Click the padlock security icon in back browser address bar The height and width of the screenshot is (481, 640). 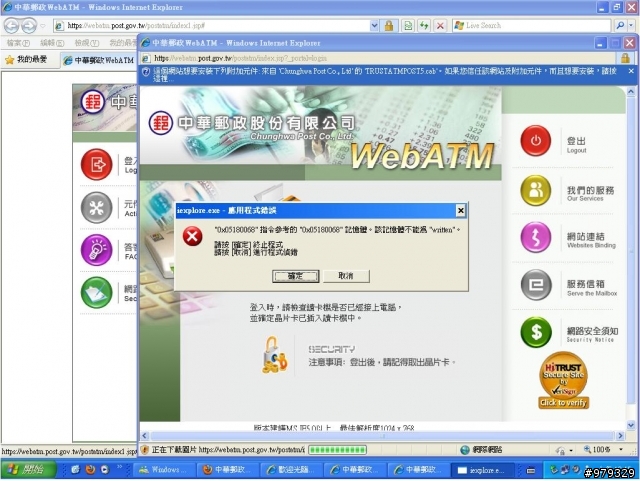point(389,26)
